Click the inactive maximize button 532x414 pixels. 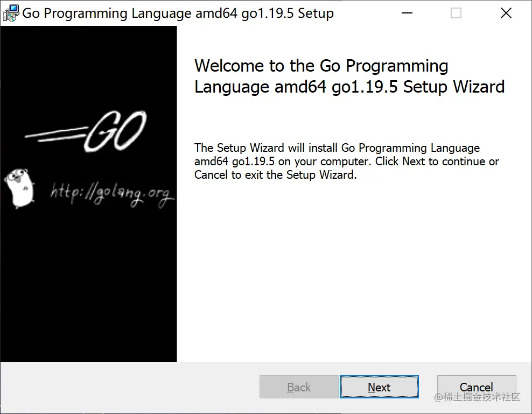456,13
